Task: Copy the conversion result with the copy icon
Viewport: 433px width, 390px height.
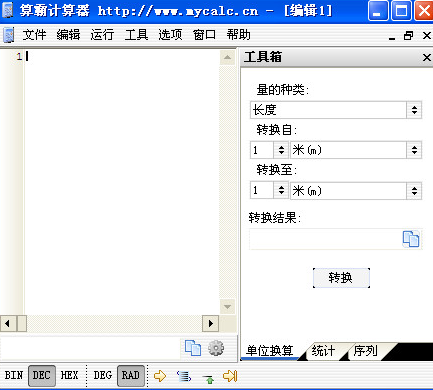Action: pyautogui.click(x=411, y=239)
